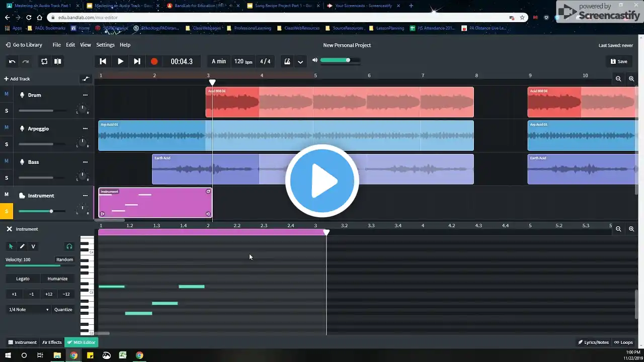Open the A min key selector
The height and width of the screenshot is (362, 644).
[x=219, y=61]
